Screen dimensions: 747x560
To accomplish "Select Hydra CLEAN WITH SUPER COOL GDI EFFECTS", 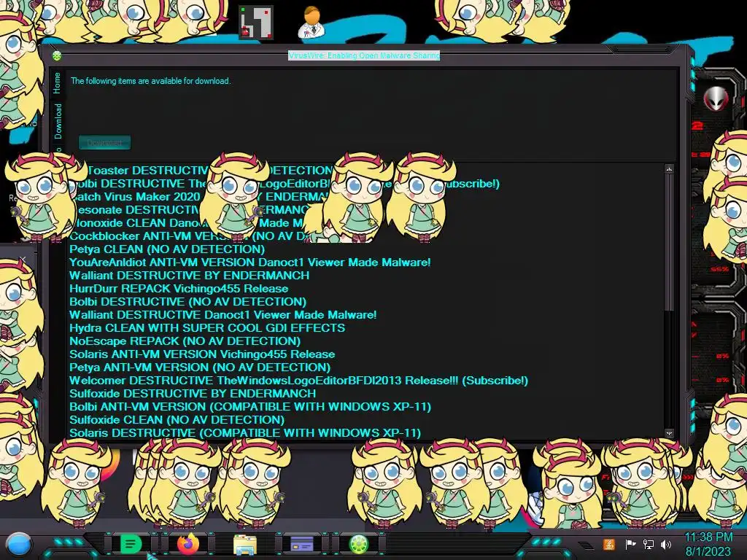I will tap(207, 328).
